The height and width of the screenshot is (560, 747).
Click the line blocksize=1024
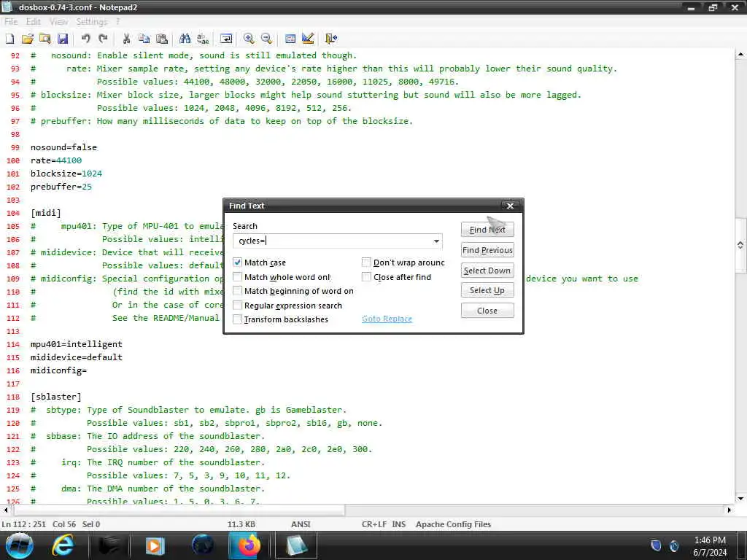pos(66,174)
